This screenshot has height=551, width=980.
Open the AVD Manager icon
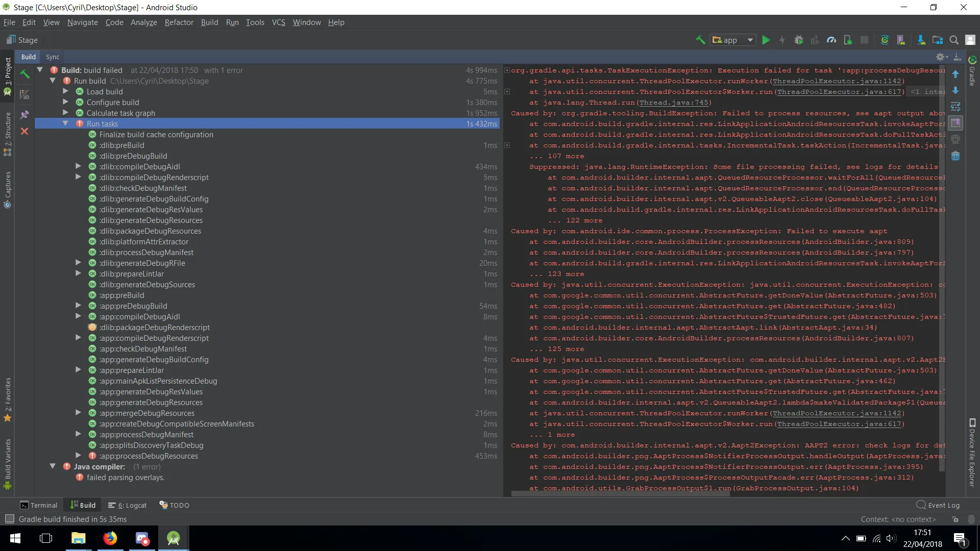click(901, 40)
